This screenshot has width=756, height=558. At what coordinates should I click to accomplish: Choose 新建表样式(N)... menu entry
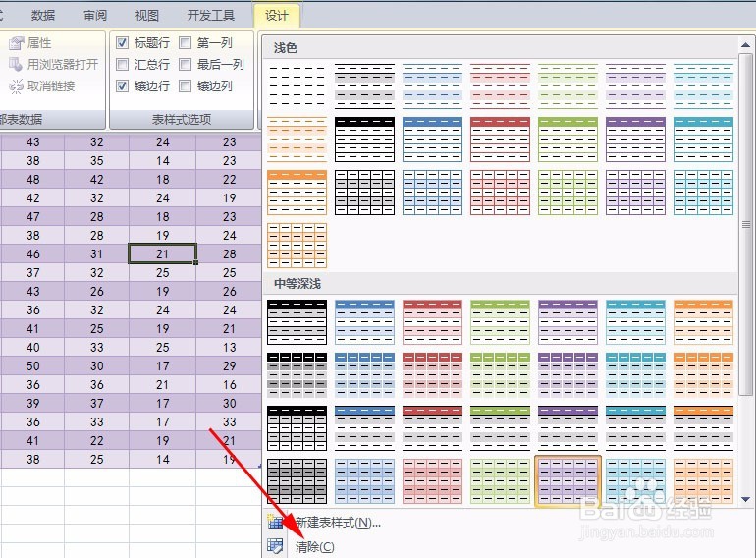[338, 523]
